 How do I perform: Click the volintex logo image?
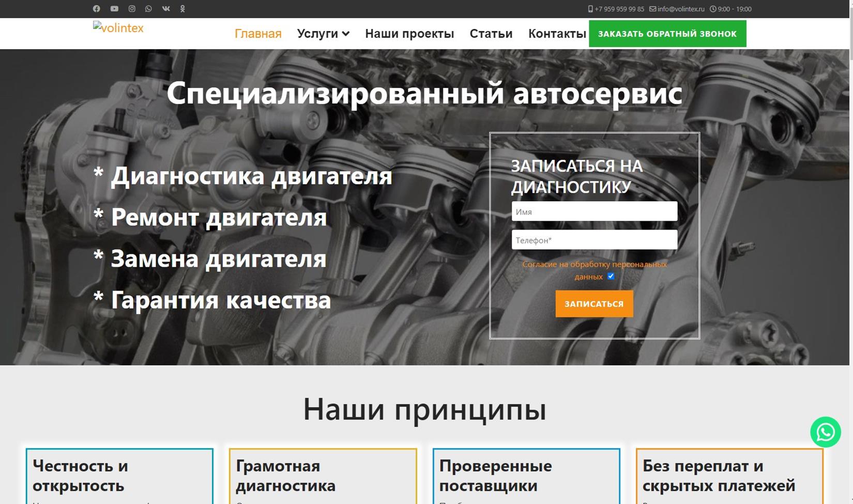click(118, 28)
